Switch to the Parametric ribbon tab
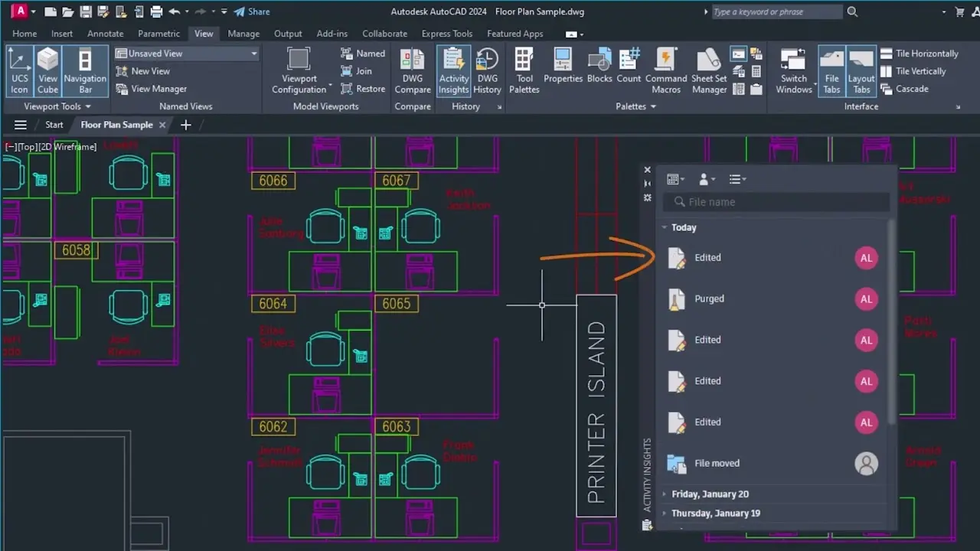The image size is (980, 551). coord(159,34)
